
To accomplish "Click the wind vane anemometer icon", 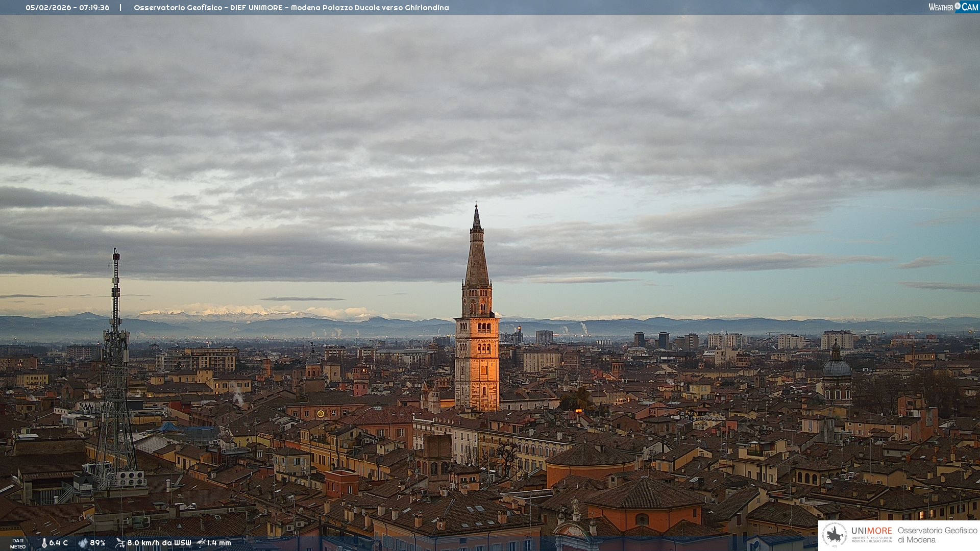I will click(120, 543).
